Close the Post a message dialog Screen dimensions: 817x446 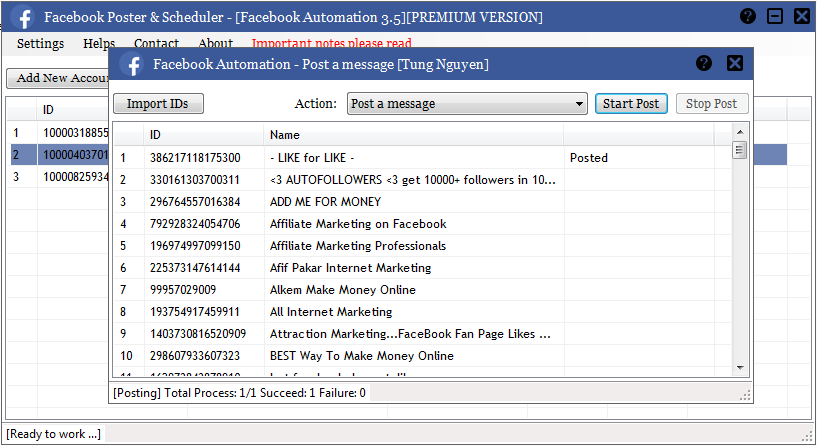tap(735, 63)
